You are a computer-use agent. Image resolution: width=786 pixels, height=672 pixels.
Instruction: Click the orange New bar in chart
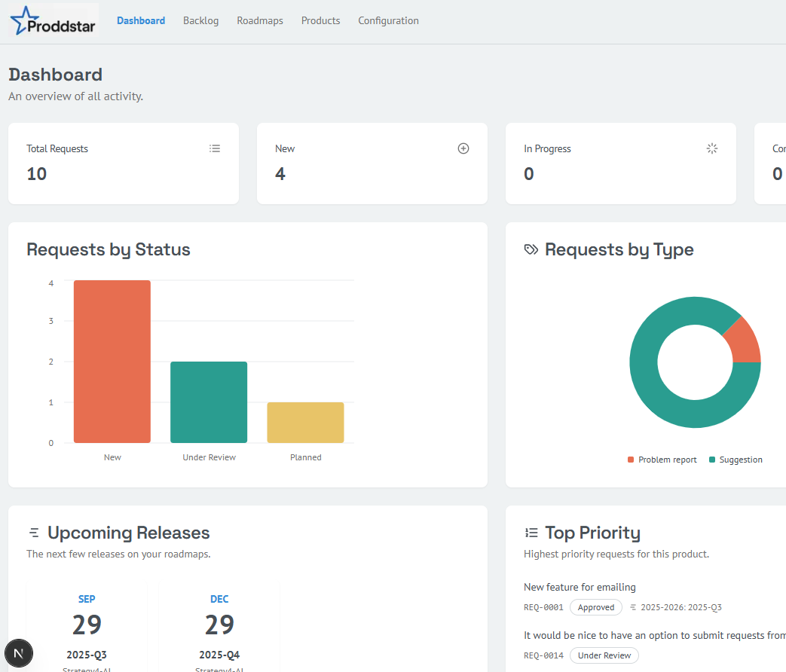(x=112, y=362)
